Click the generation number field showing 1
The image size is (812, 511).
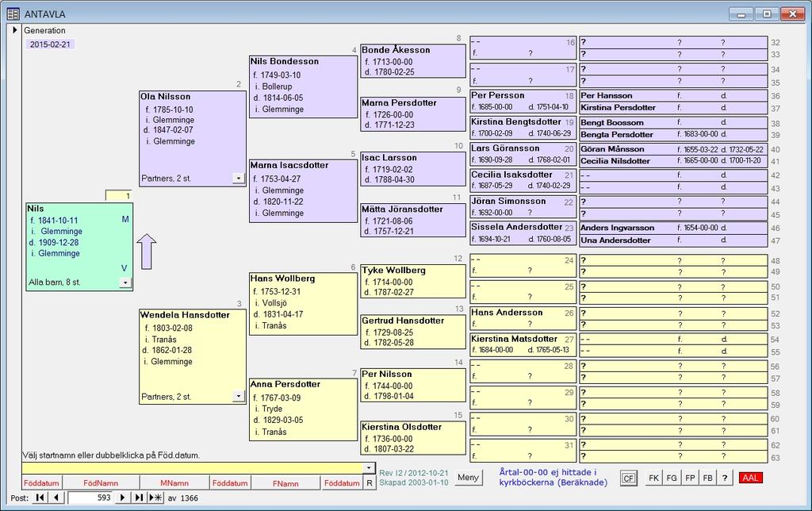pyautogui.click(x=119, y=196)
